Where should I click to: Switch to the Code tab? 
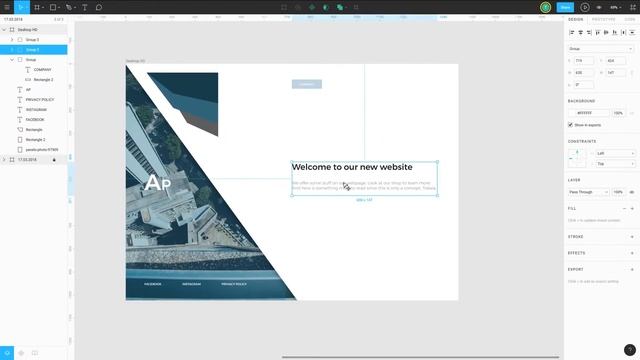[x=630, y=19]
